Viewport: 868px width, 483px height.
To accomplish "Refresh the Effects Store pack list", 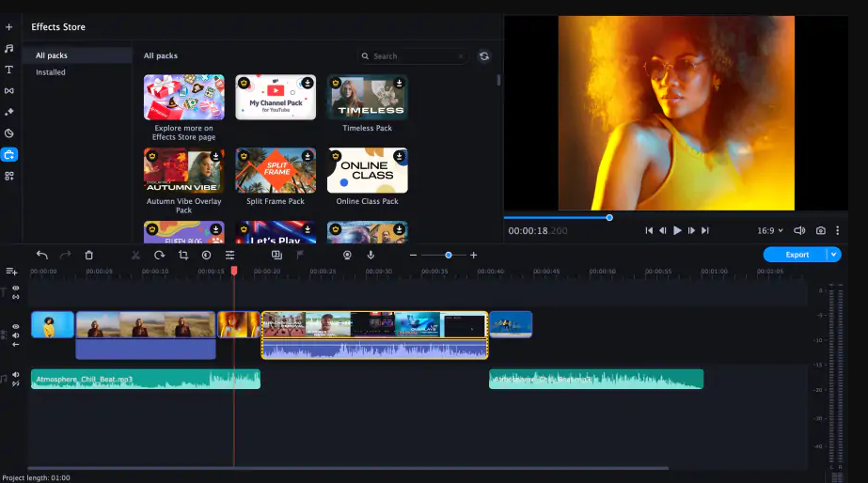I will (x=483, y=56).
